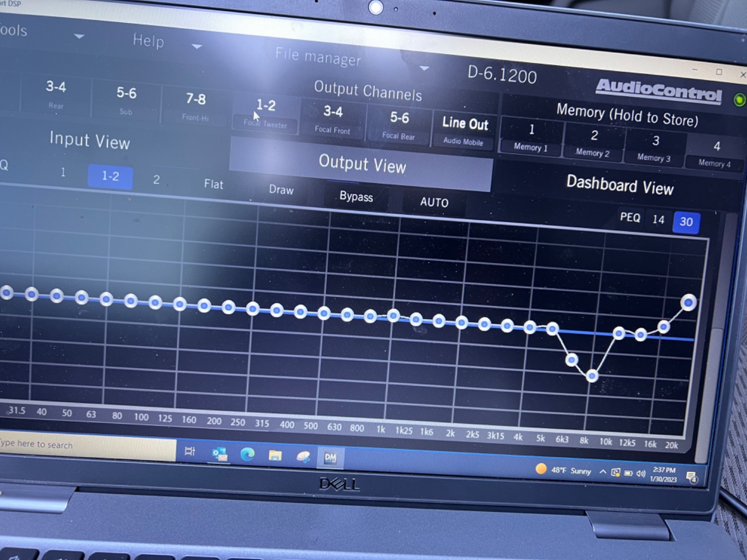Click the Flat EQ reset button
Image resolution: width=747 pixels, height=560 pixels.
(213, 184)
